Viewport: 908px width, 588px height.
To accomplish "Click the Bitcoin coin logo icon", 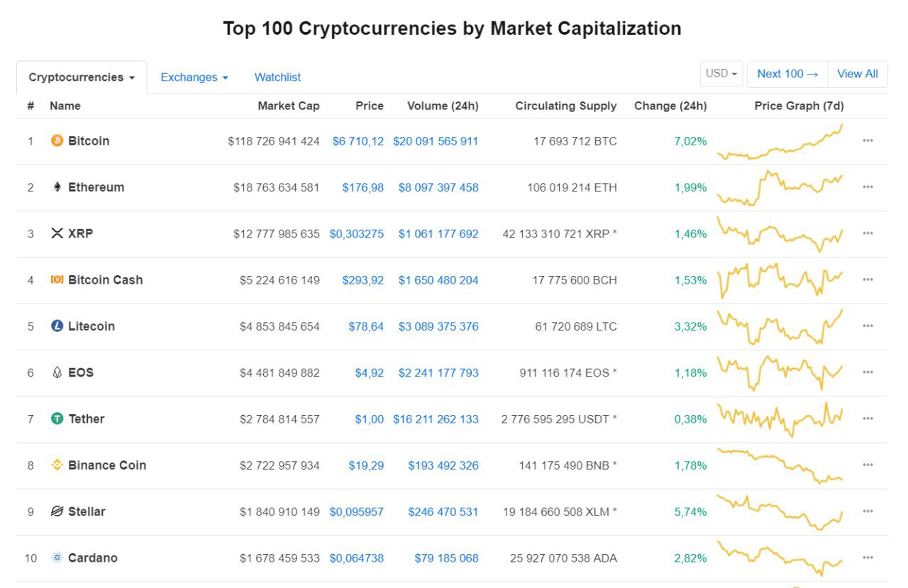I will tap(57, 141).
